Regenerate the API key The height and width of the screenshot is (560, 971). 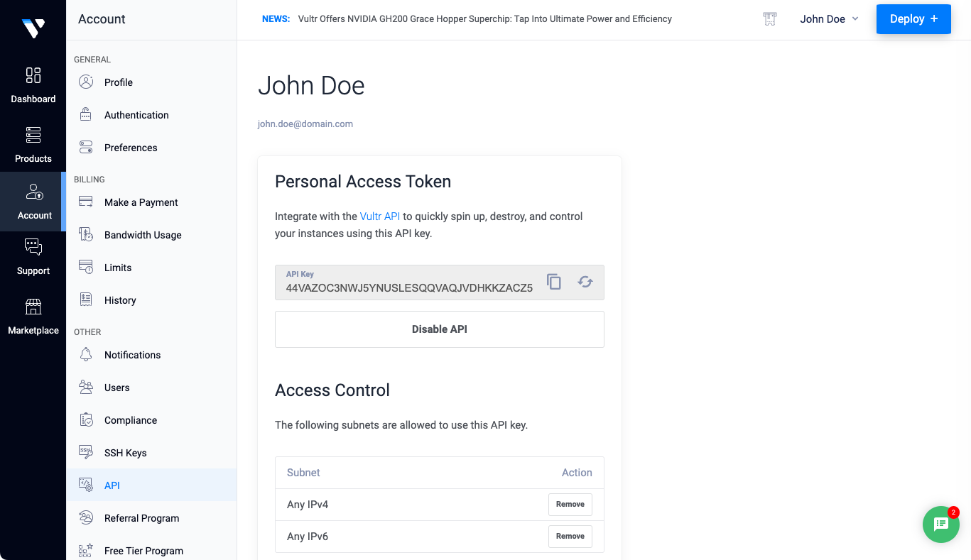pos(585,282)
